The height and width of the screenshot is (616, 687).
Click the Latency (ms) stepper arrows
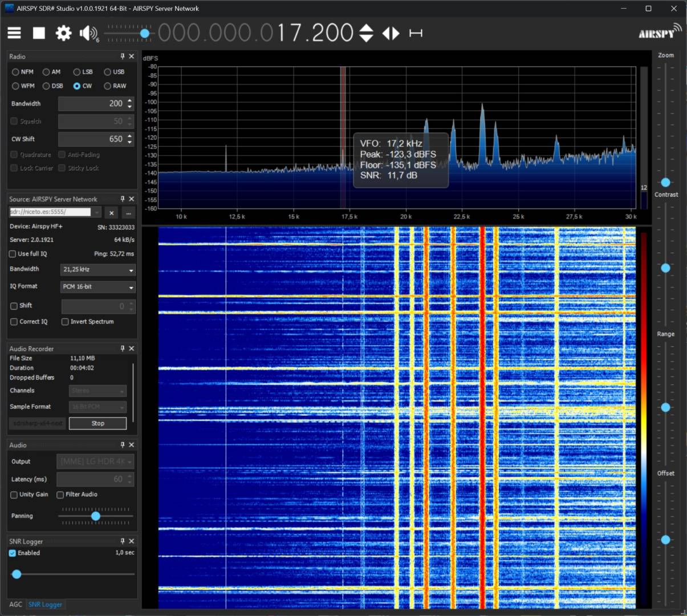[130, 479]
